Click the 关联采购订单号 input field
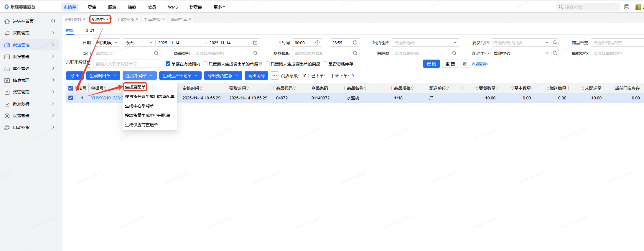 (127, 64)
